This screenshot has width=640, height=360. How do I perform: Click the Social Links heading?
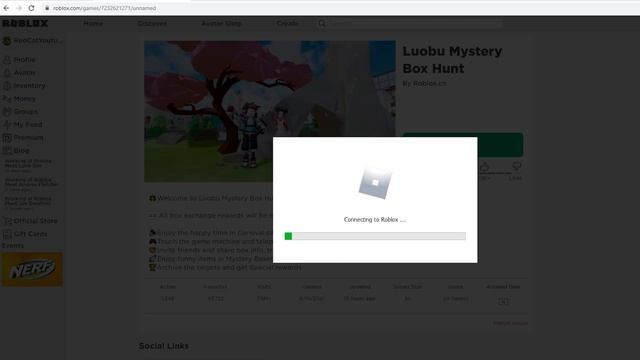coord(164,346)
